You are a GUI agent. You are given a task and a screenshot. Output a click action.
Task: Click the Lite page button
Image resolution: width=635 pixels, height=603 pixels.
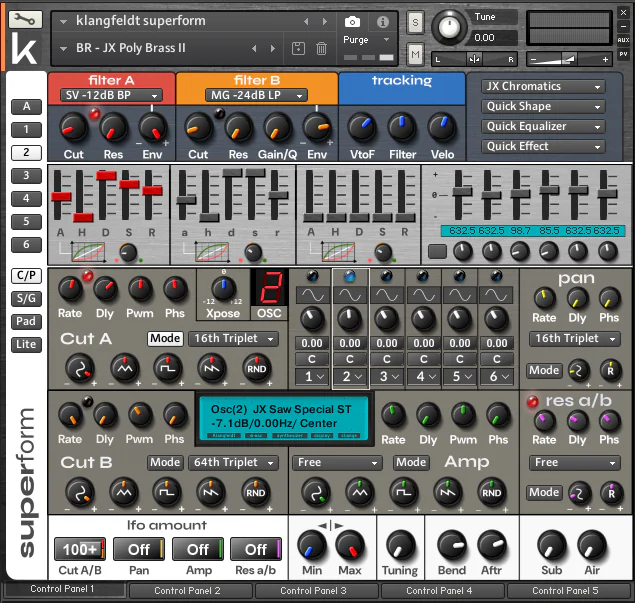26,345
